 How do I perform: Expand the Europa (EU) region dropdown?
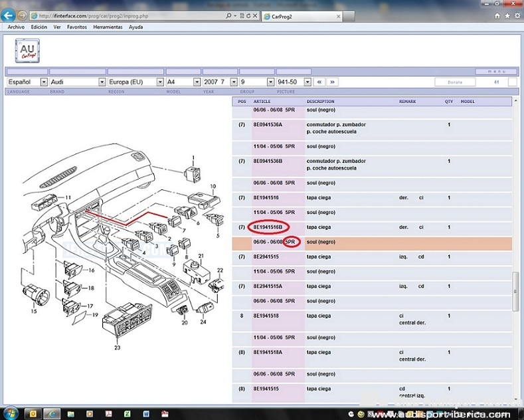[x=160, y=82]
